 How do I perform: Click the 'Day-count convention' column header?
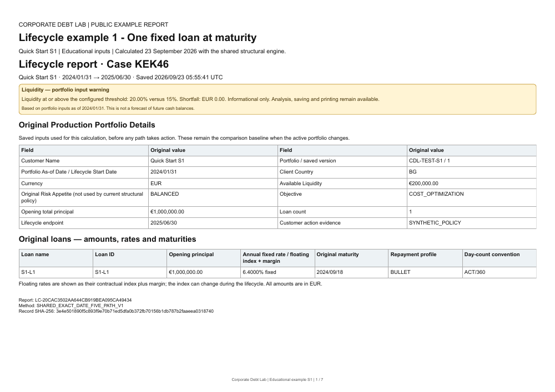(500, 258)
